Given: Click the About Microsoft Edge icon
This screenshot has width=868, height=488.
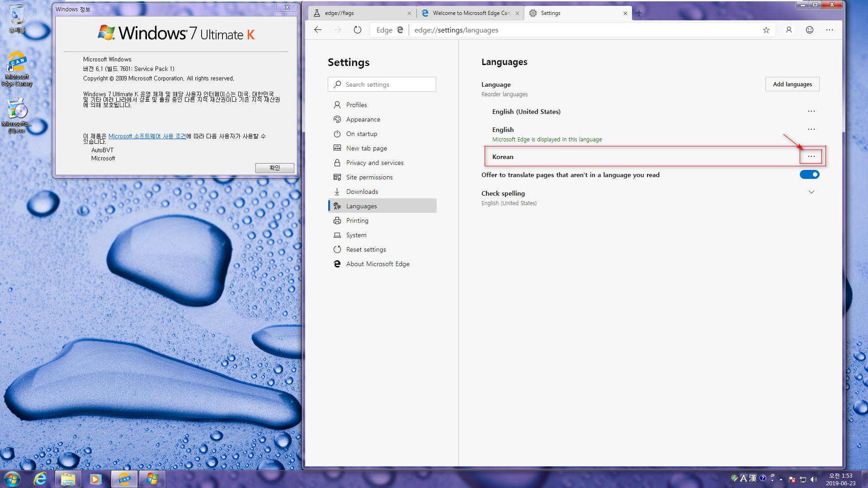Looking at the screenshot, I should [337, 264].
